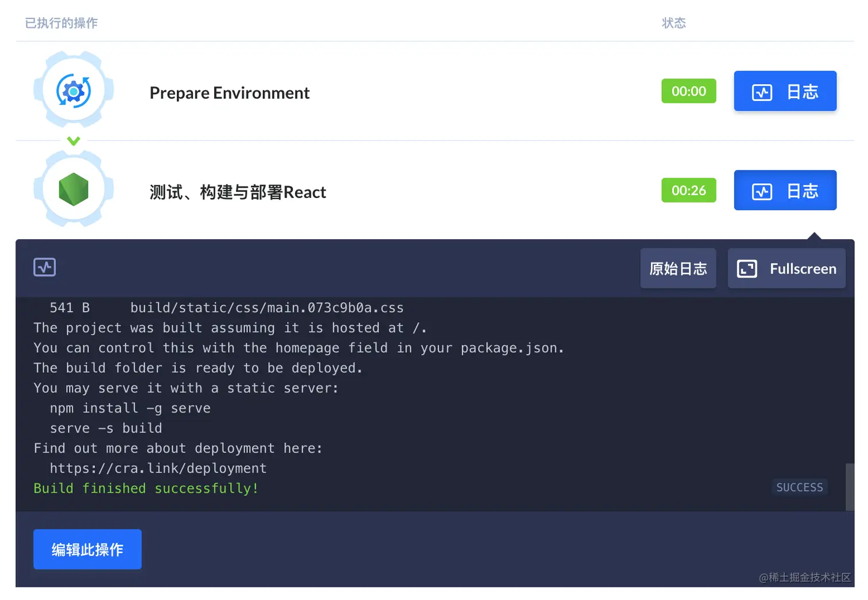Click the main.073c9b0a.css log line

click(227, 308)
